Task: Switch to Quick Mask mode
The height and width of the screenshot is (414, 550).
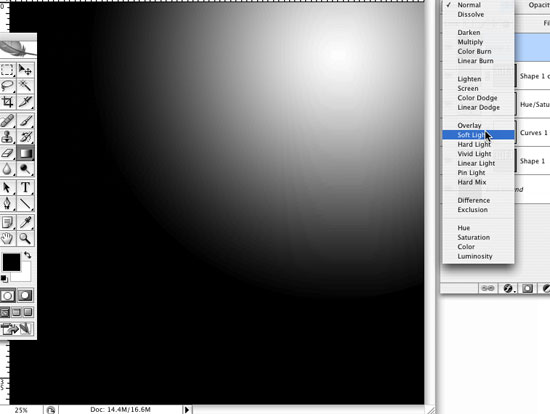Action: [25, 295]
